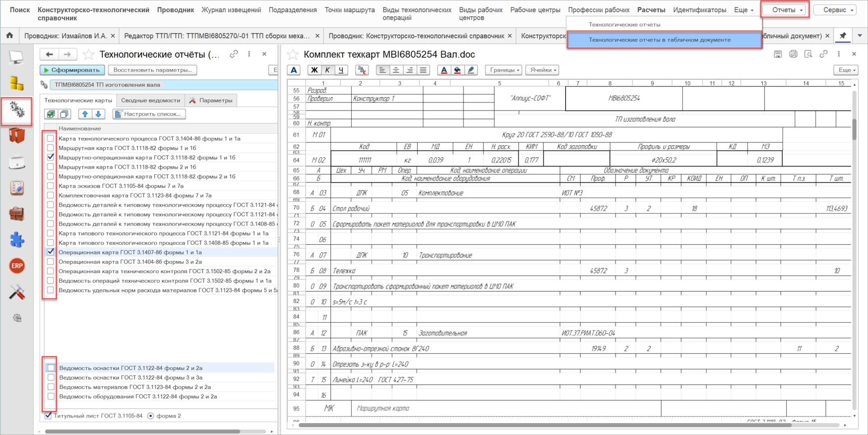
Task: Align text right
Action: pos(409,70)
